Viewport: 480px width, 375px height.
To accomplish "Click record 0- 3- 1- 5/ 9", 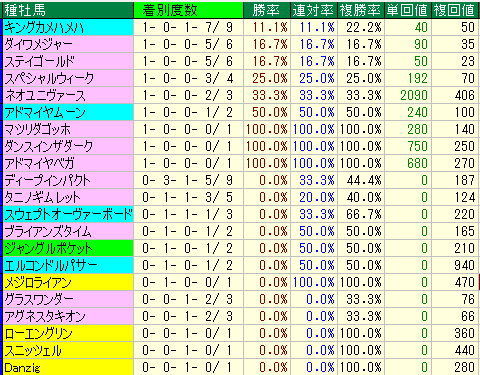I will pyautogui.click(x=187, y=180).
